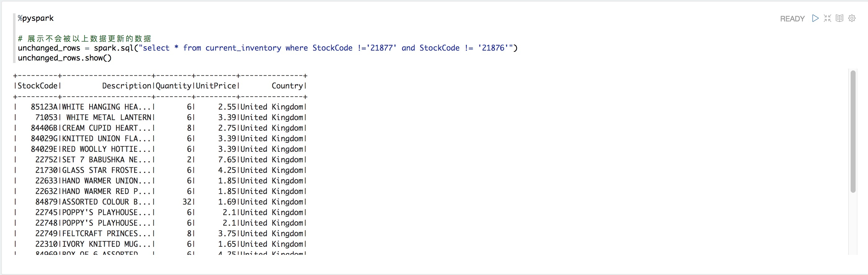868x275 pixels.
Task: Toggle output using the book icon
Action: pos(840,18)
